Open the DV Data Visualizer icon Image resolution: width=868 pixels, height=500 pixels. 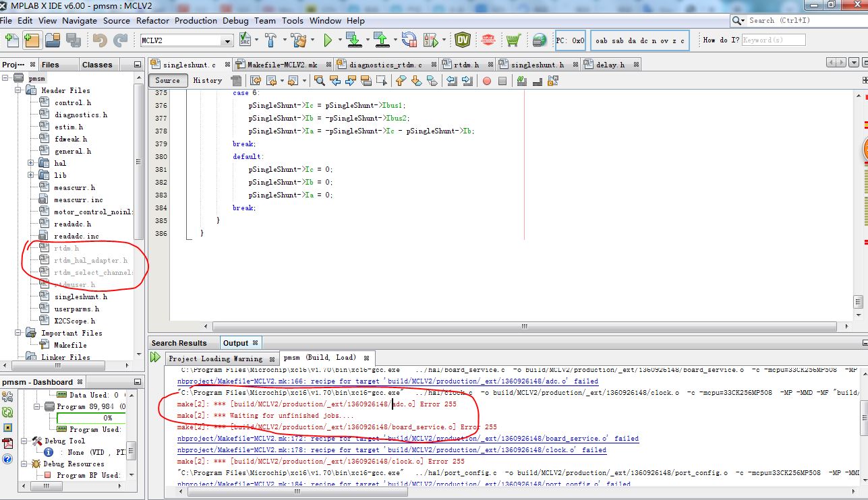462,40
